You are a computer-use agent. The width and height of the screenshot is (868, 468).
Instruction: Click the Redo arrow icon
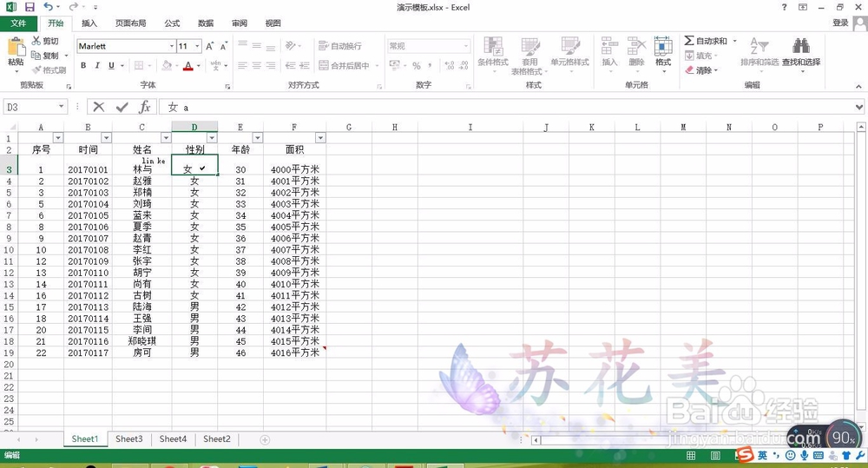(73, 7)
